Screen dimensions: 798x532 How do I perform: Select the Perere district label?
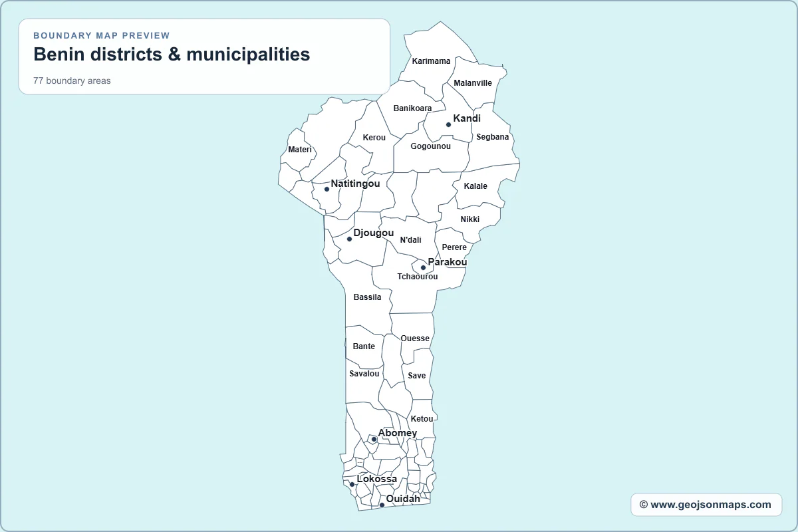(x=455, y=247)
